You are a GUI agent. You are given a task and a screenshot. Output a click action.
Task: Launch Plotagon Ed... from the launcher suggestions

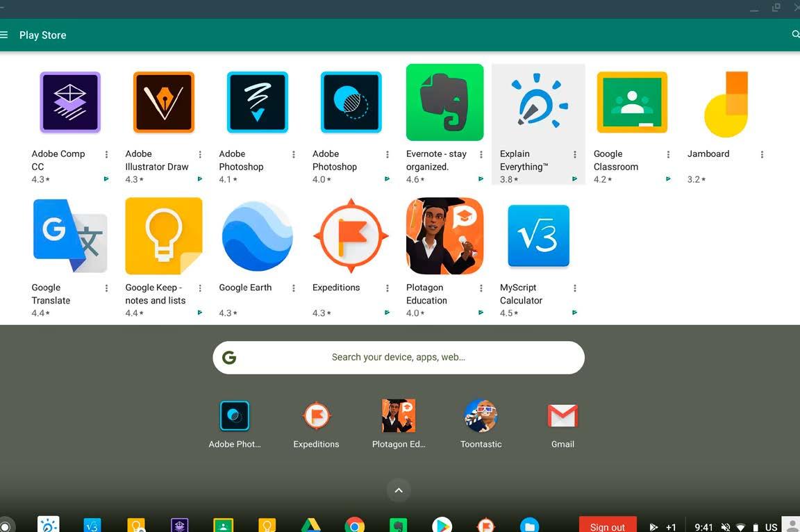(399, 416)
